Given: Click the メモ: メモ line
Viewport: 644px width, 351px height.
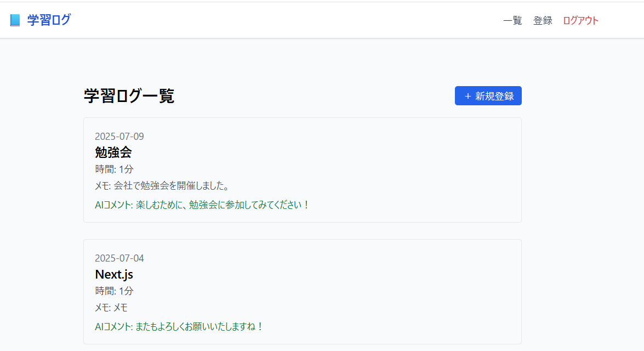Looking at the screenshot, I should 111,308.
